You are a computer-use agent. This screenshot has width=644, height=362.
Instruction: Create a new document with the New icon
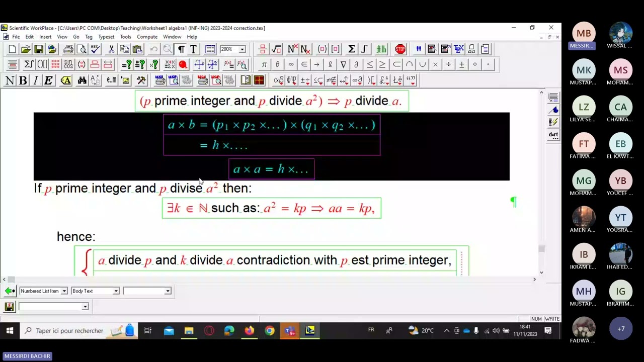point(12,49)
